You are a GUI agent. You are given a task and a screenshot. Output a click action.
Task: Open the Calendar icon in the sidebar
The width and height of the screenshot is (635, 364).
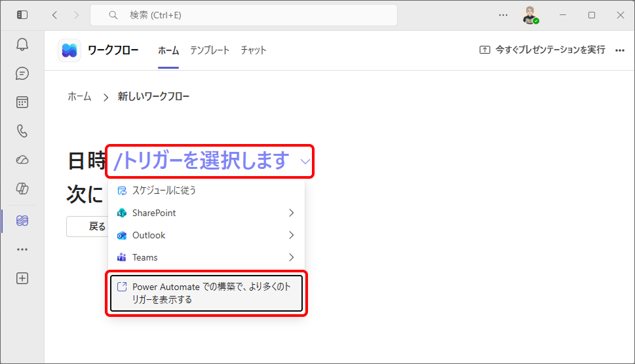pos(22,102)
